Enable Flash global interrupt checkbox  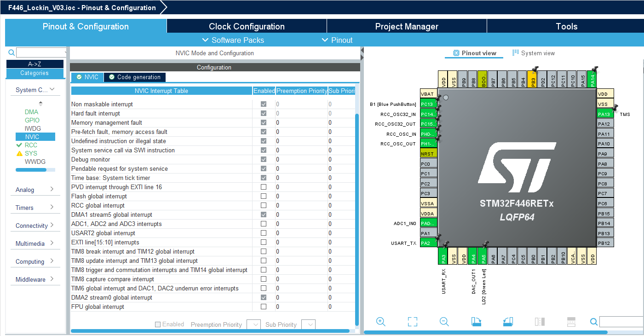click(264, 196)
